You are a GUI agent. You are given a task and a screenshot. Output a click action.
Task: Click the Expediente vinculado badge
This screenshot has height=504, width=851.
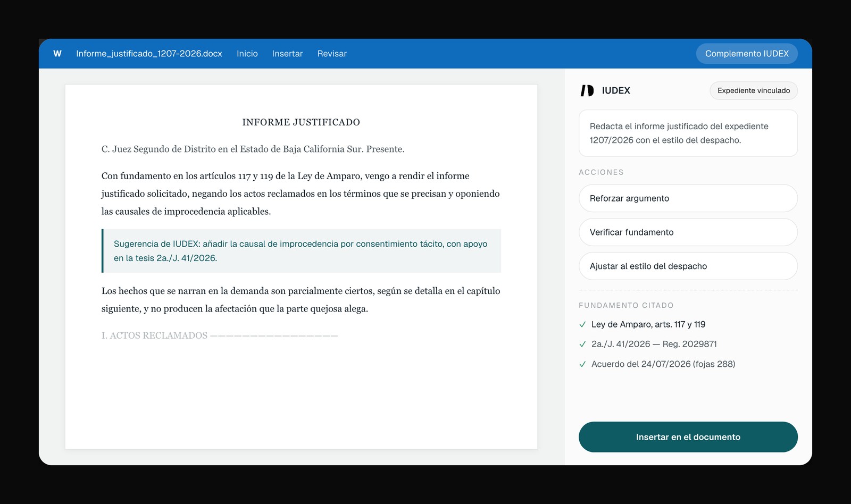pyautogui.click(x=754, y=90)
